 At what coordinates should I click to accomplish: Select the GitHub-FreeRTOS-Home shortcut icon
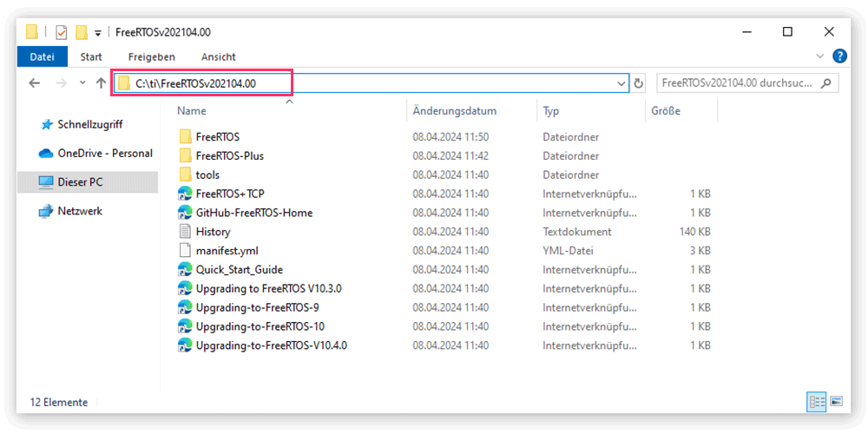pos(184,213)
